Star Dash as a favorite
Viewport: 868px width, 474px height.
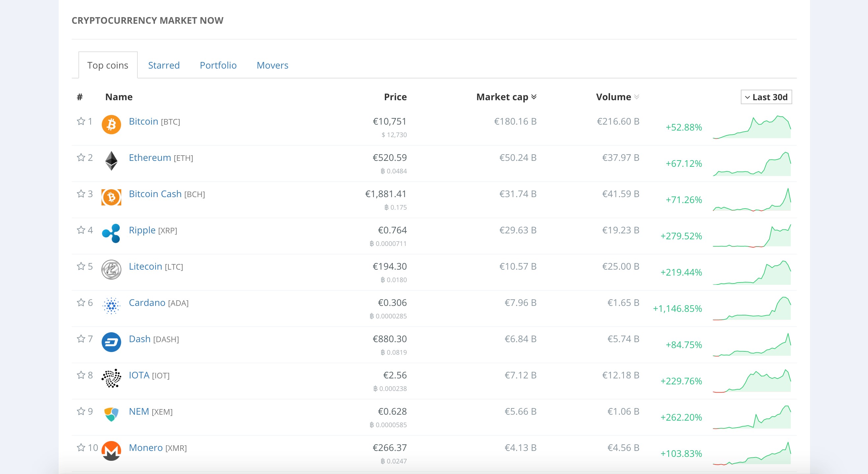[x=81, y=339]
